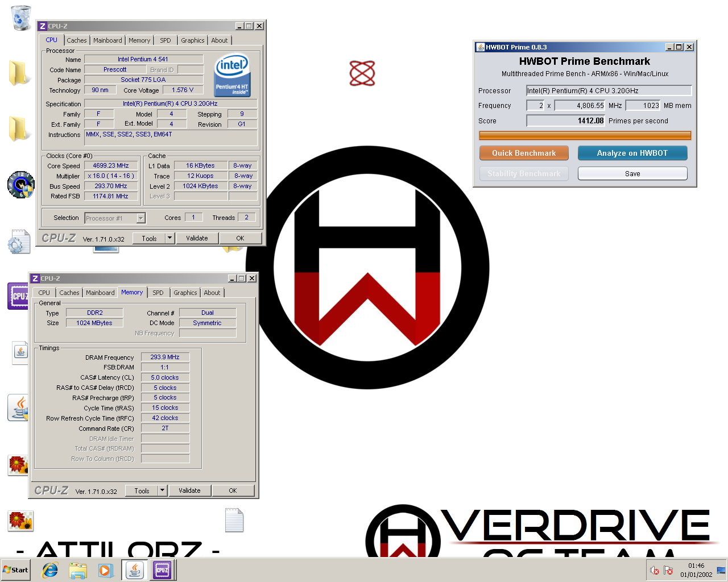Open the Memory tab in top CPU-Z window
The image size is (728, 582).
click(x=139, y=40)
